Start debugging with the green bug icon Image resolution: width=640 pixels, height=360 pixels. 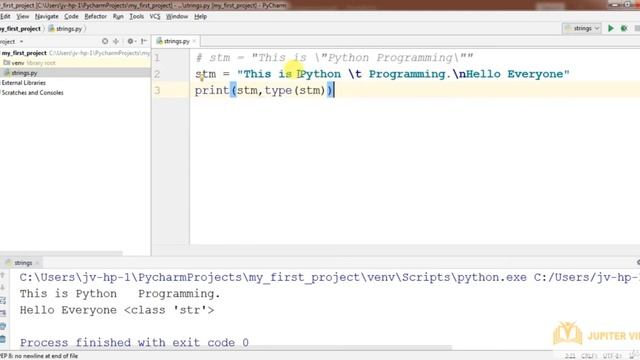pos(624,28)
